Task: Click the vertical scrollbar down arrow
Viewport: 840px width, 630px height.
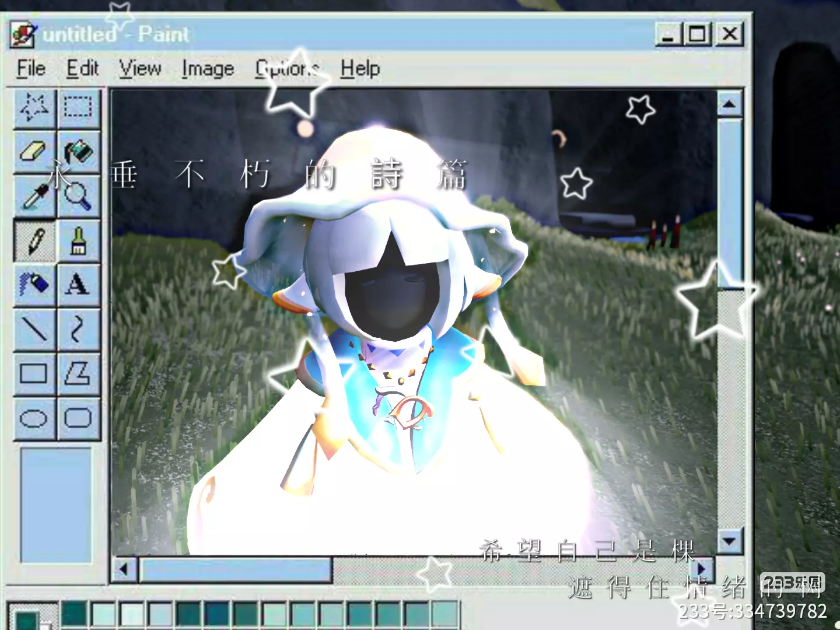Action: pos(729,541)
